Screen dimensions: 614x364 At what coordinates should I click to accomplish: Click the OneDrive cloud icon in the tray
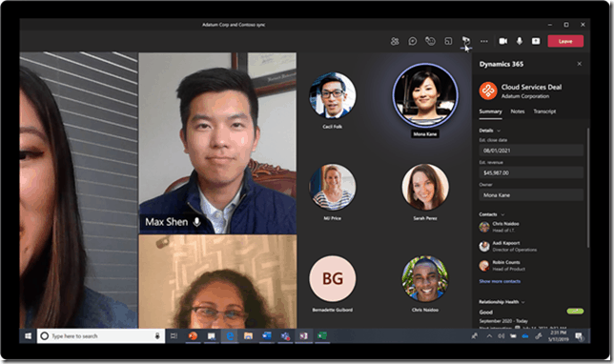coord(525,335)
